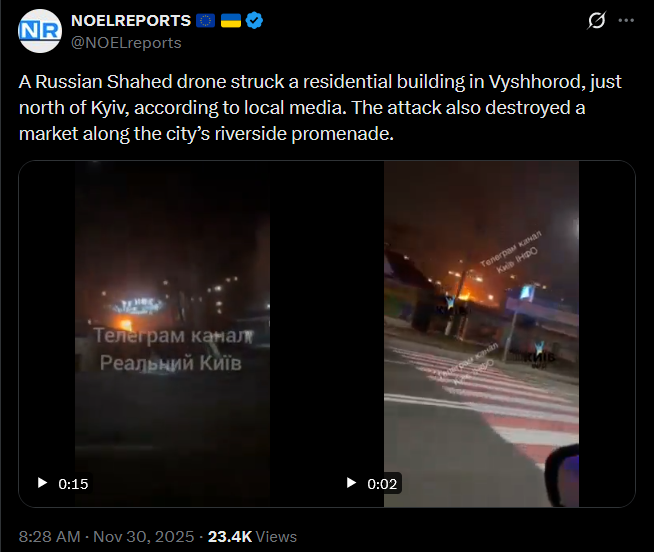Click the blue verified checkmark badge
Screen dimensions: 654x552
(x=254, y=20)
